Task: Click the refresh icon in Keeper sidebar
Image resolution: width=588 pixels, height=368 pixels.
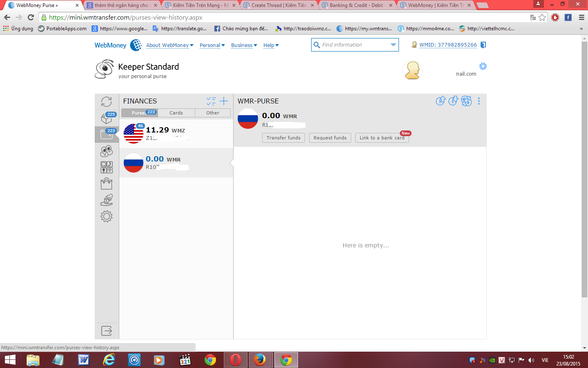Action: point(107,101)
